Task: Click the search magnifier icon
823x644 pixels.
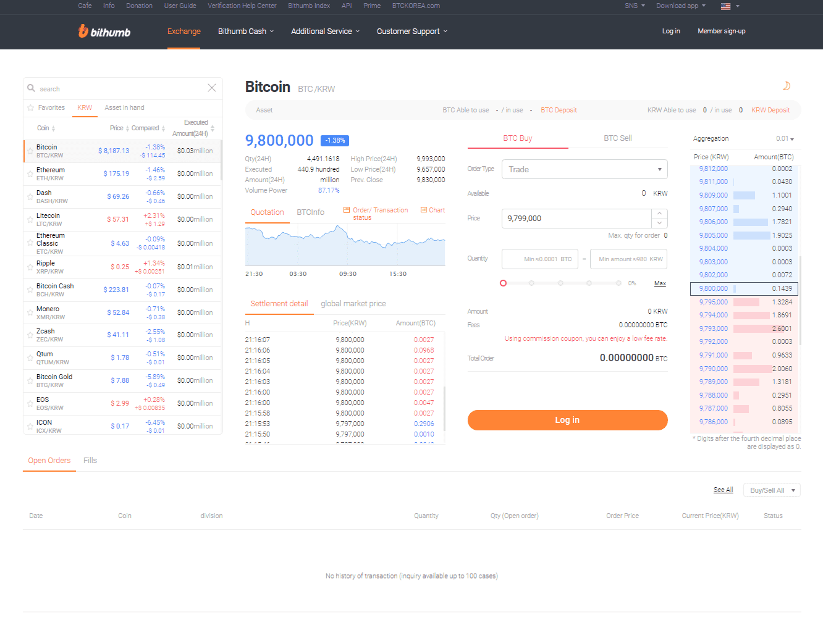Action: coord(31,88)
